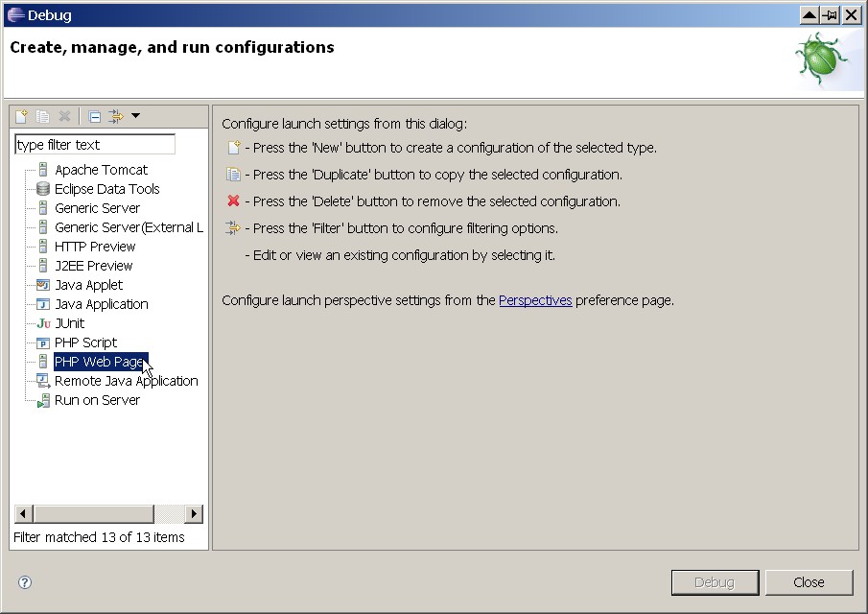Click the red Delete icon in instructions

[x=234, y=201]
